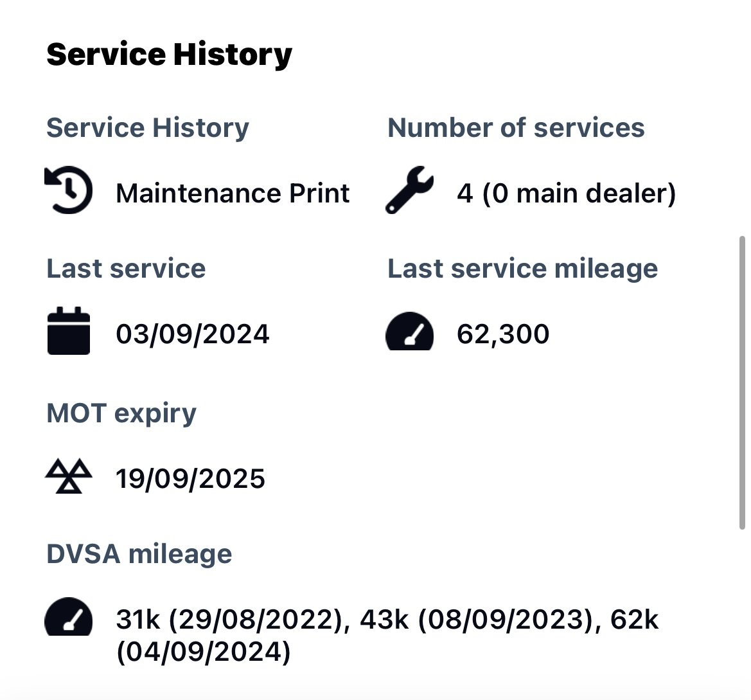Viewport: 751px width, 700px height.
Task: Click the speedometer icon beside 62,300
Action: pos(409,331)
